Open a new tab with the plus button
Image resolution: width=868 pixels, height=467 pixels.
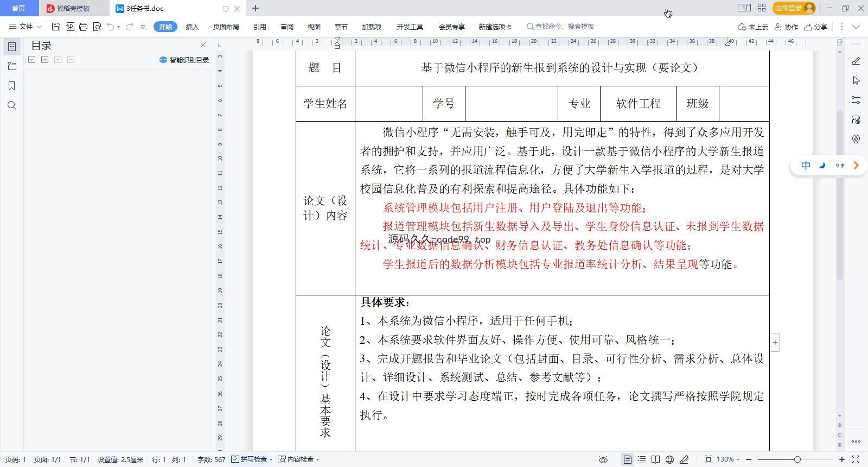(256, 8)
